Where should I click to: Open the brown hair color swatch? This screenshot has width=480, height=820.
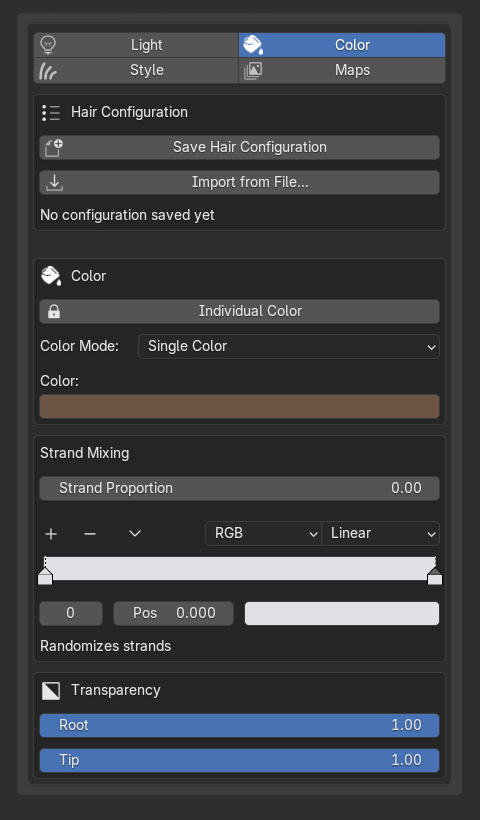click(239, 406)
